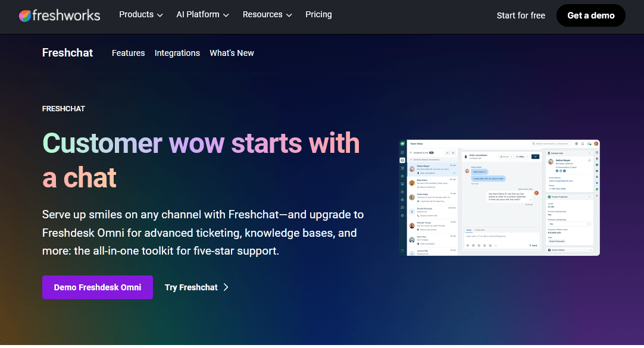Viewport: 644px width, 348px height.
Task: Expand the Products dropdown menu
Action: coord(141,15)
